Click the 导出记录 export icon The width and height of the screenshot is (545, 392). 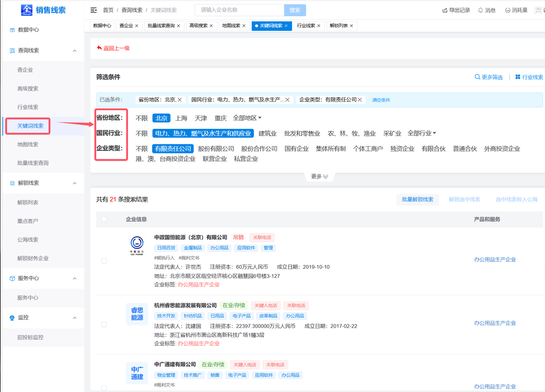(445, 10)
